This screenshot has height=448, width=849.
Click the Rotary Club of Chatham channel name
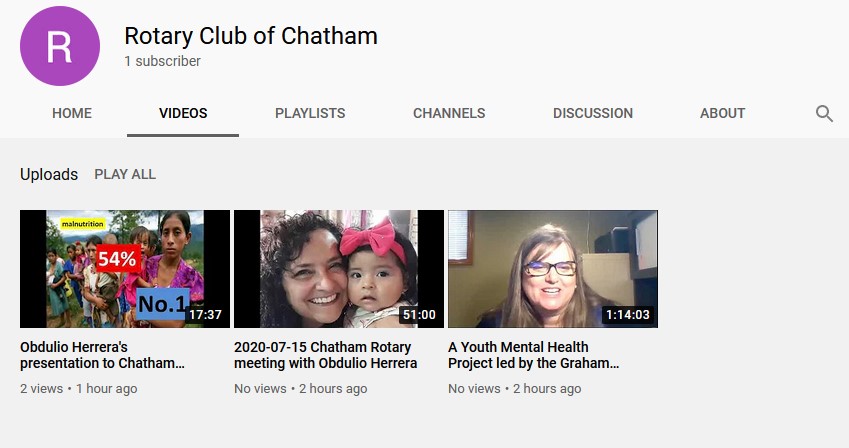[251, 36]
